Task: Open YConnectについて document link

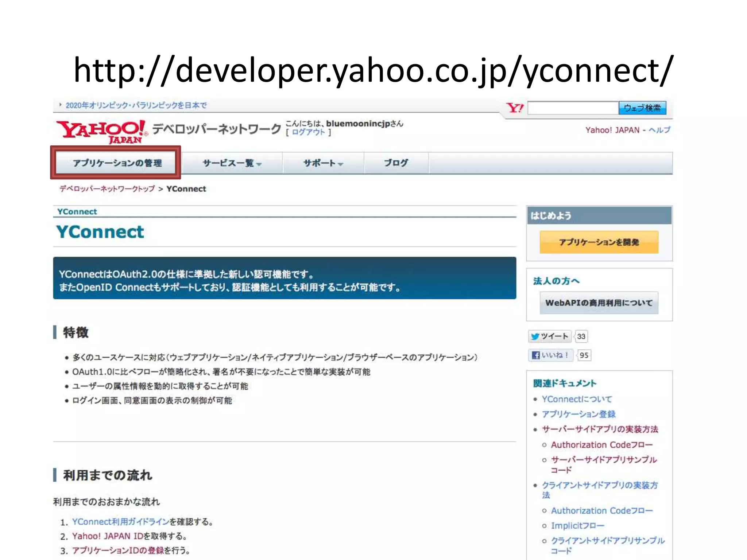Action: 577,399
